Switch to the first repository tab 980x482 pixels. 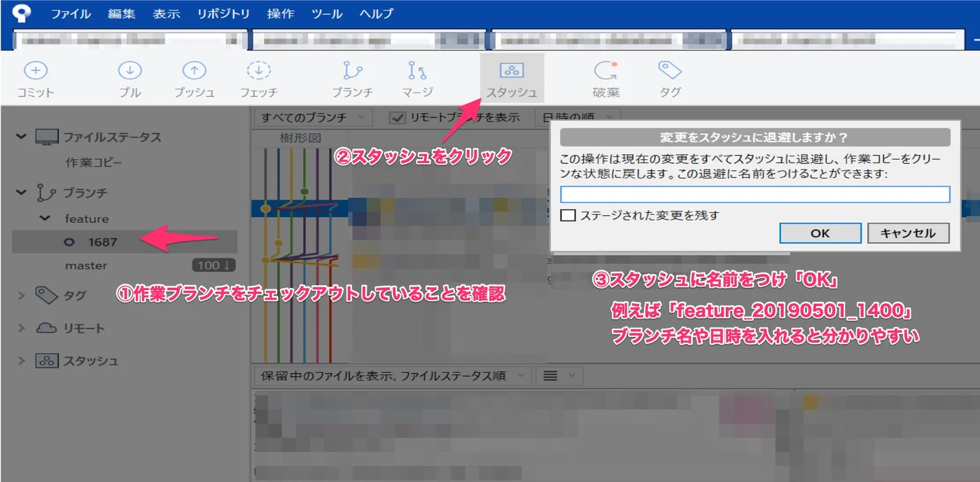pos(130,40)
